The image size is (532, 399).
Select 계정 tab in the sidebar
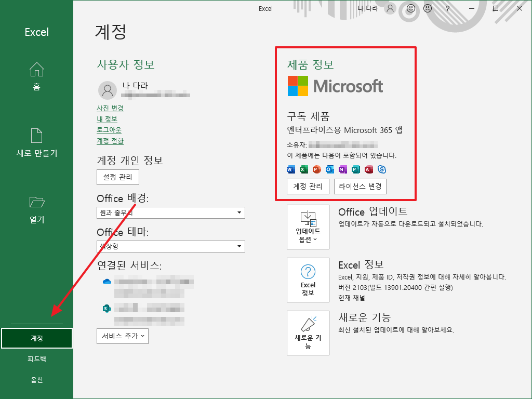coord(37,338)
